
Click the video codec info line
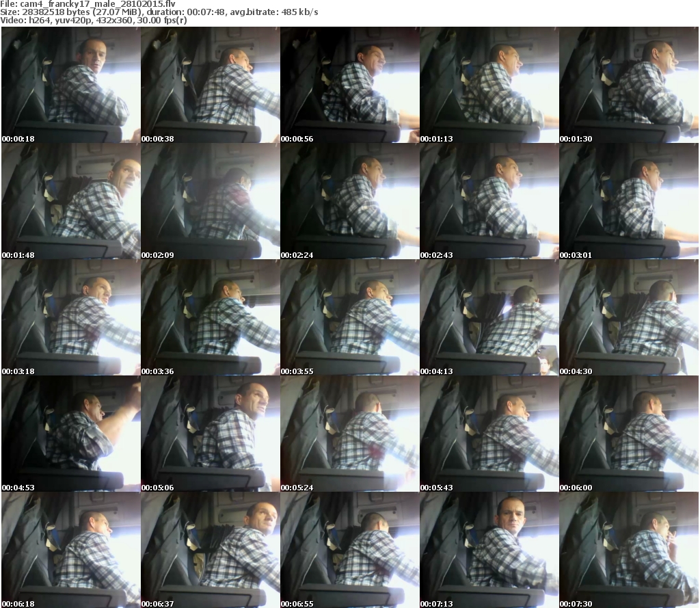[93, 21]
